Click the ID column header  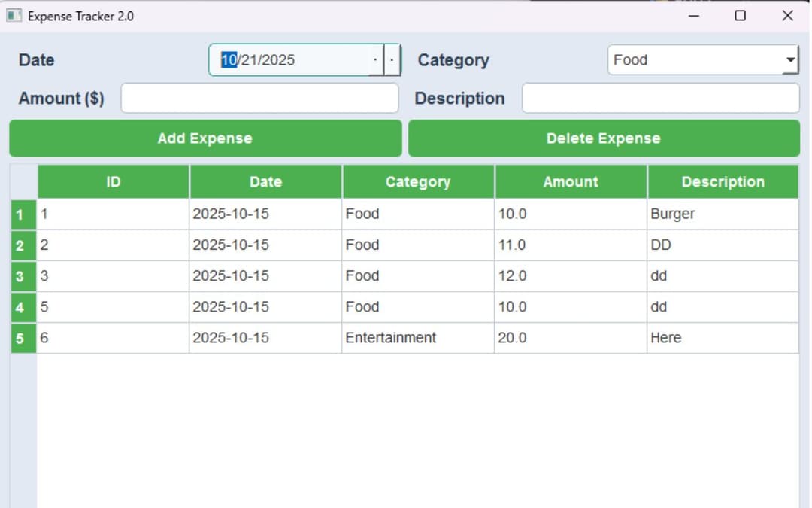tap(113, 181)
